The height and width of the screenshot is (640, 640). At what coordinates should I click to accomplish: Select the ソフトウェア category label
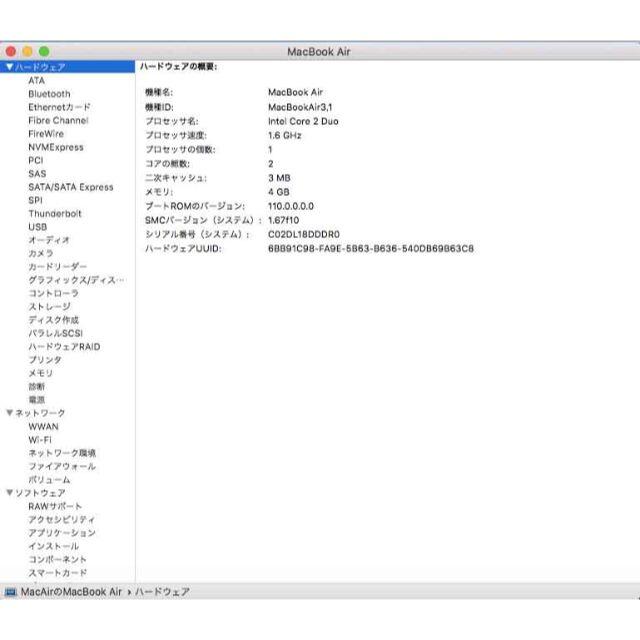click(40, 493)
